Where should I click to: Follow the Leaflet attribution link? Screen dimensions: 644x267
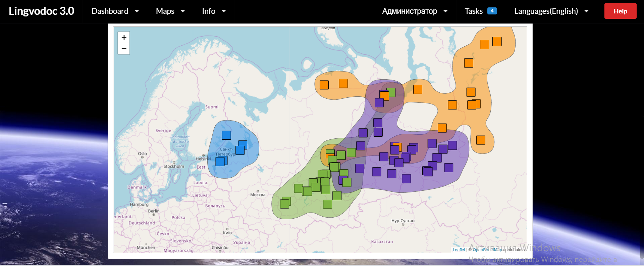[459, 250]
